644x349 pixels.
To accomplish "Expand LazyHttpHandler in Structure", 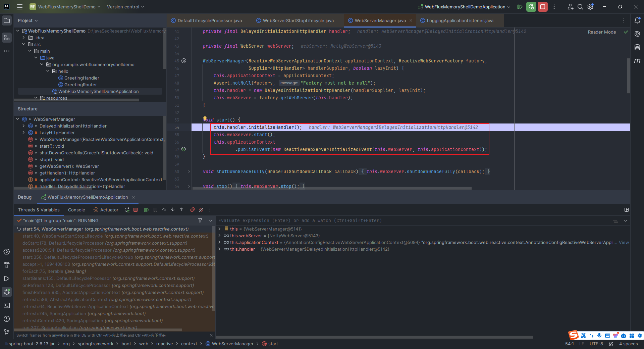I will pyautogui.click(x=23, y=133).
